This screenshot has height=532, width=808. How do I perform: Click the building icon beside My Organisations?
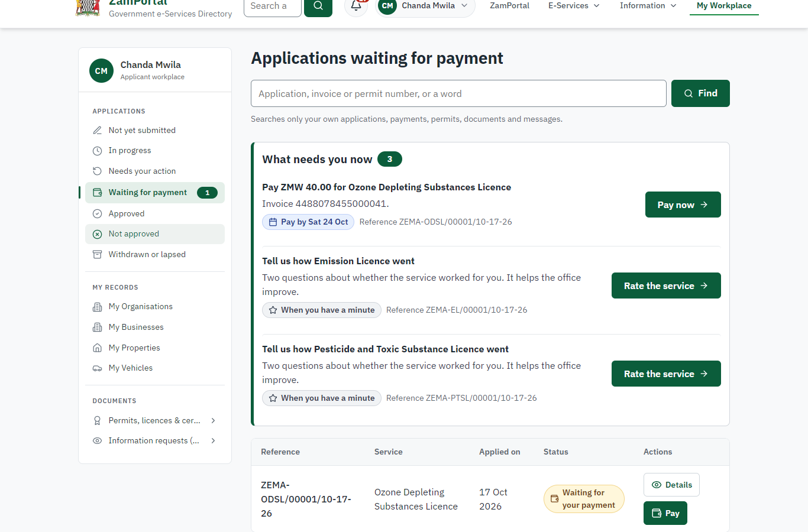click(x=98, y=307)
